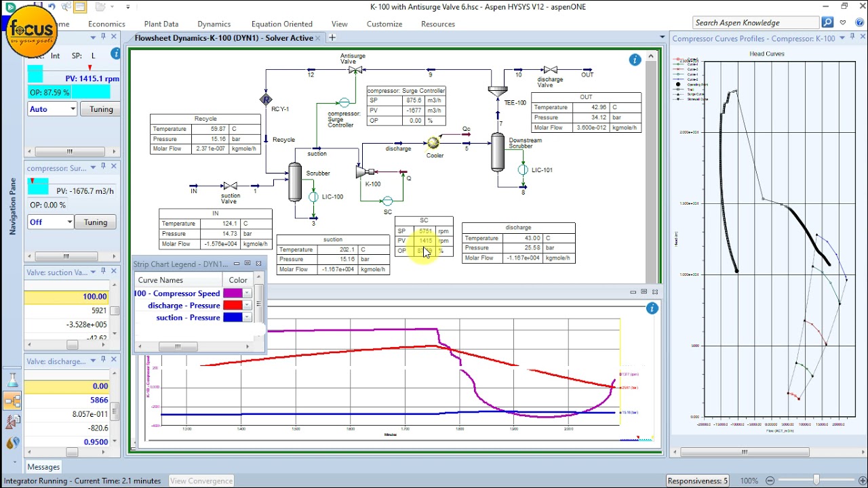
Task: Click the Compressor Speed magenta color swatch
Action: click(x=233, y=293)
